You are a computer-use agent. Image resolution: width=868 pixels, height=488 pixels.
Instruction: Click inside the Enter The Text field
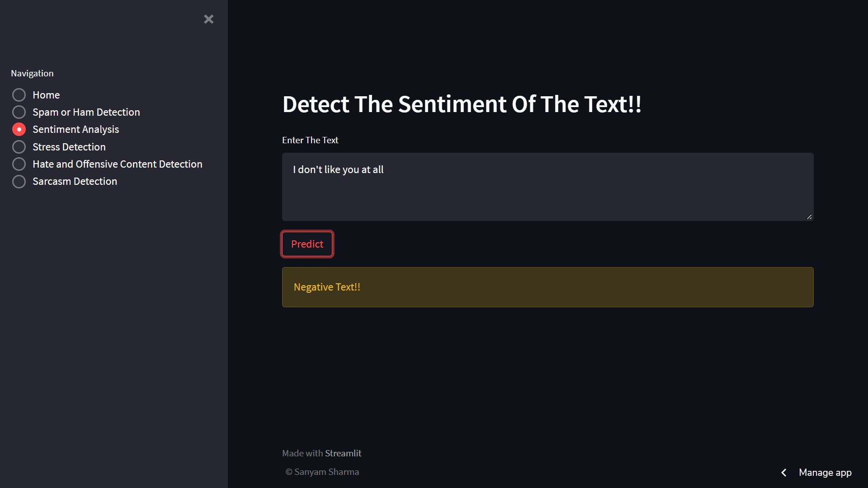[x=542, y=187]
